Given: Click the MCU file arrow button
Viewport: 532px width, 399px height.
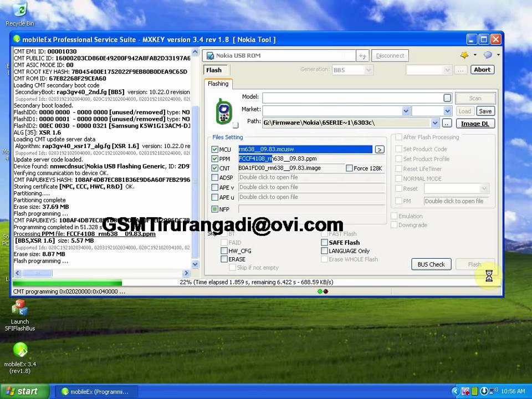Looking at the screenshot, I should (x=380, y=149).
